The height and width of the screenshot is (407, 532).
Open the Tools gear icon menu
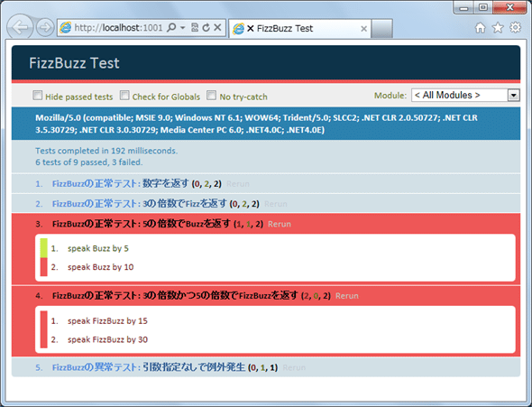pos(516,28)
